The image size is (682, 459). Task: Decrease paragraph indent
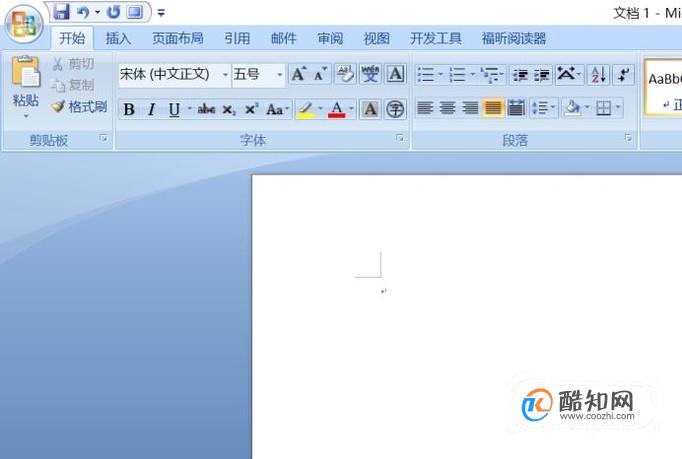pyautogui.click(x=520, y=75)
